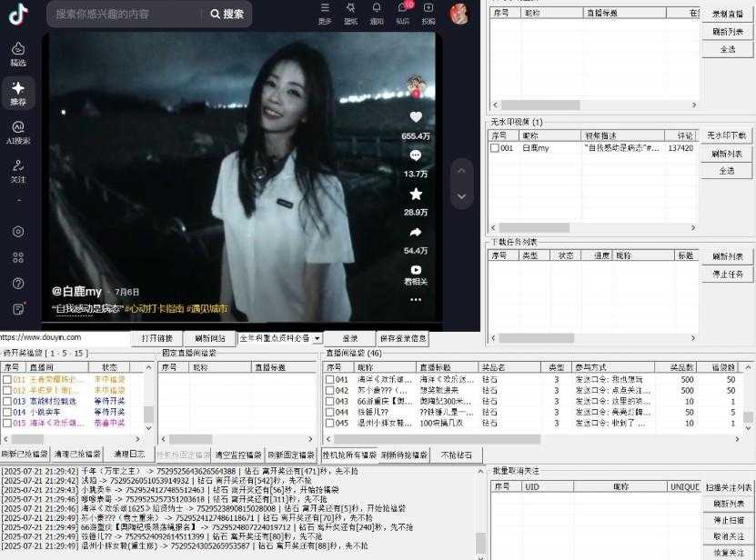Click the Douyin logo at top left
The height and width of the screenshot is (560, 756).
(18, 14)
